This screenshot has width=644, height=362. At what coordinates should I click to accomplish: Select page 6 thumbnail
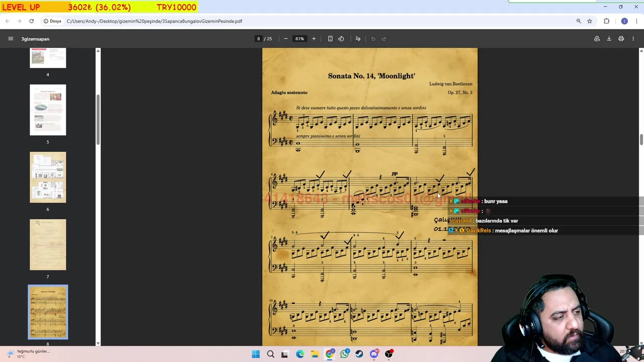tap(48, 177)
